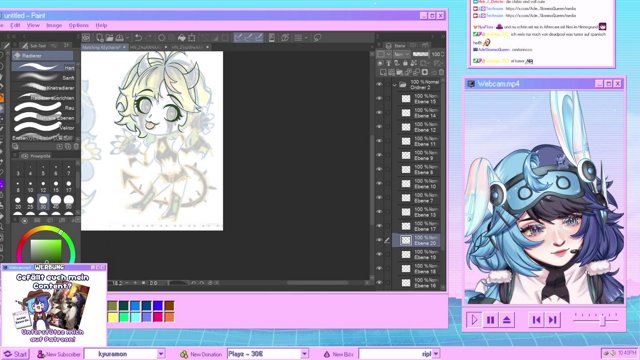Click the Undo arrow icon
This screenshot has height=360, width=640.
(138, 38)
